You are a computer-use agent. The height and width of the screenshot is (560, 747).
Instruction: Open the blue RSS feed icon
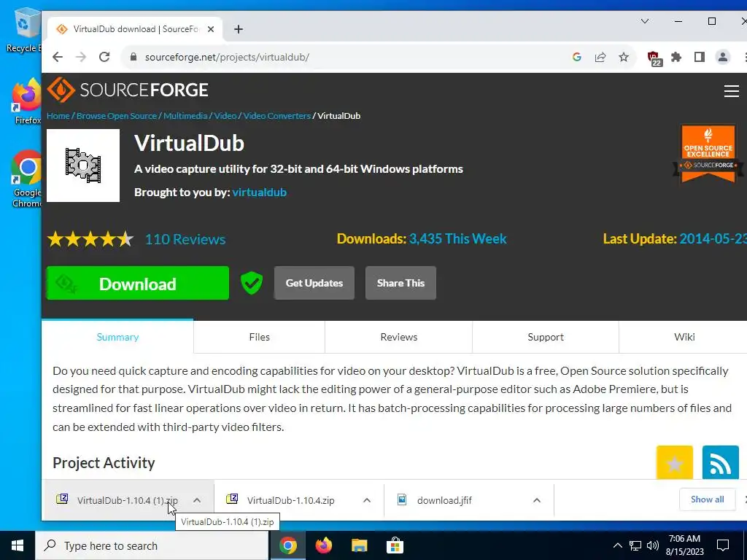tap(720, 462)
